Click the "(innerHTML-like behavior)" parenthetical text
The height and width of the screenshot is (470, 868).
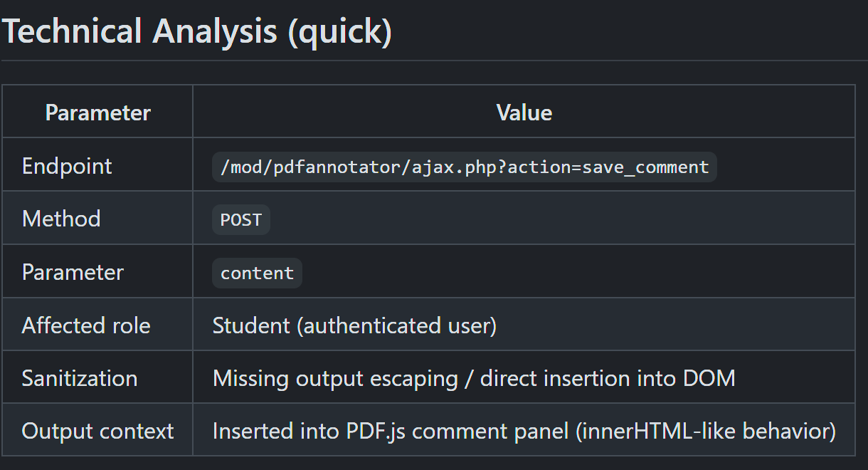(x=711, y=431)
